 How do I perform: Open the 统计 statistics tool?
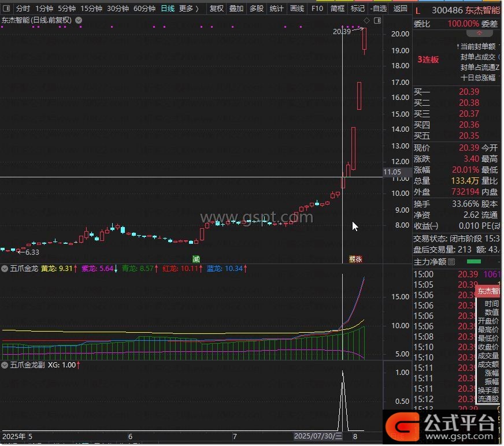pyautogui.click(x=277, y=8)
